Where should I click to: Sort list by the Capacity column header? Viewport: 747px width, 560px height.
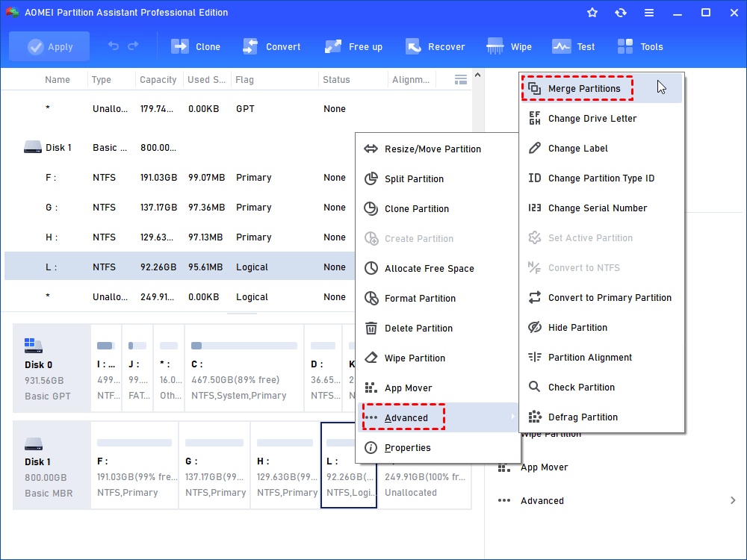coord(158,80)
